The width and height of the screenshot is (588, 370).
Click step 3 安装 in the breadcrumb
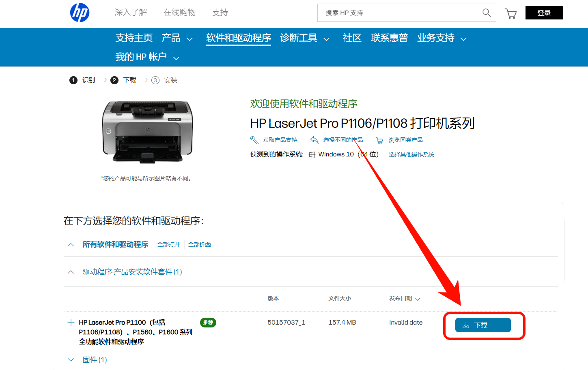click(x=164, y=80)
